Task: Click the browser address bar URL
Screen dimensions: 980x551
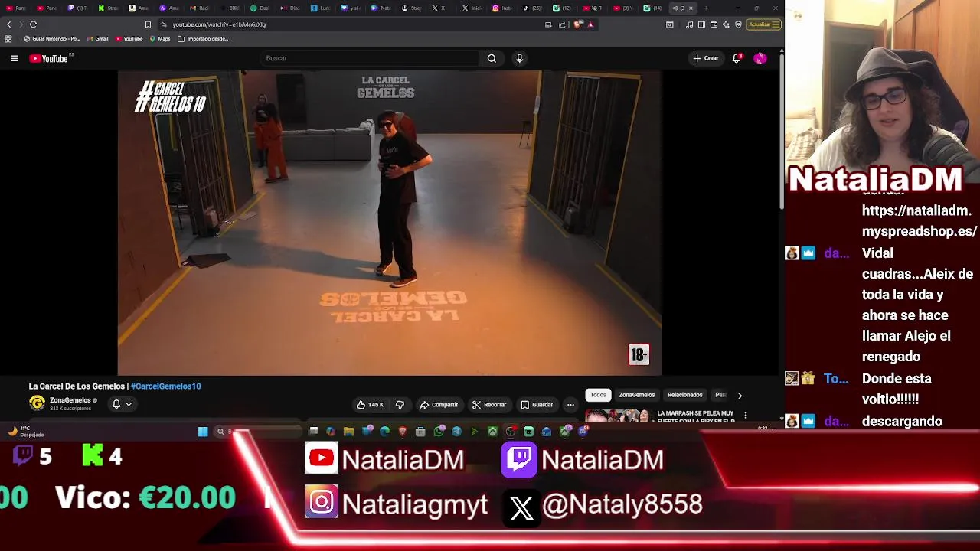Action: click(x=219, y=24)
